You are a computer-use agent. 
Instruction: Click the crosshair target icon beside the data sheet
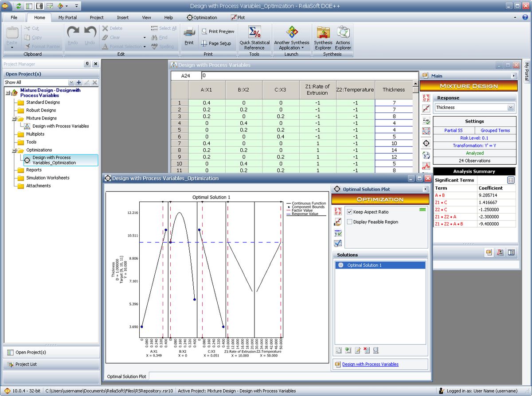pyautogui.click(x=426, y=143)
